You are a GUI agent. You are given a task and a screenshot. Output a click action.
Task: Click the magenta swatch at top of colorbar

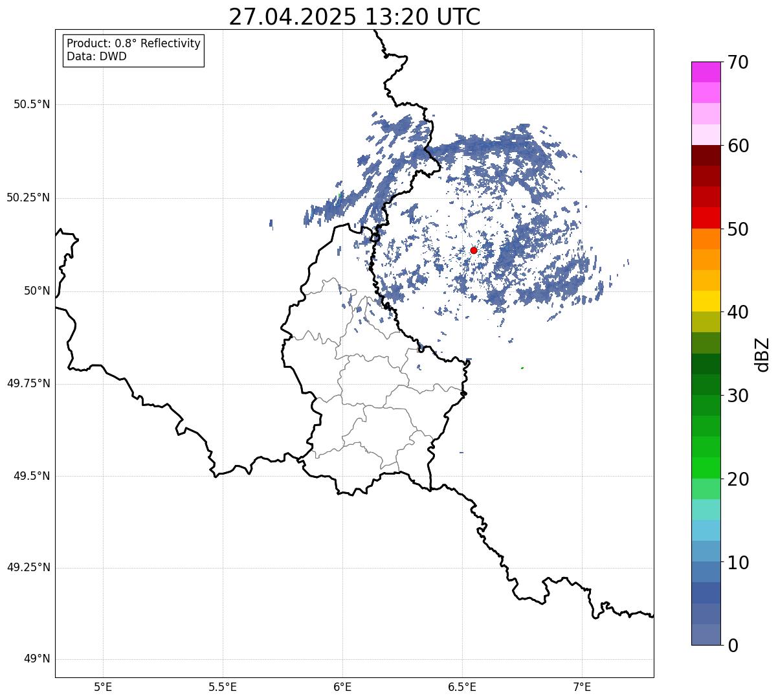[706, 72]
